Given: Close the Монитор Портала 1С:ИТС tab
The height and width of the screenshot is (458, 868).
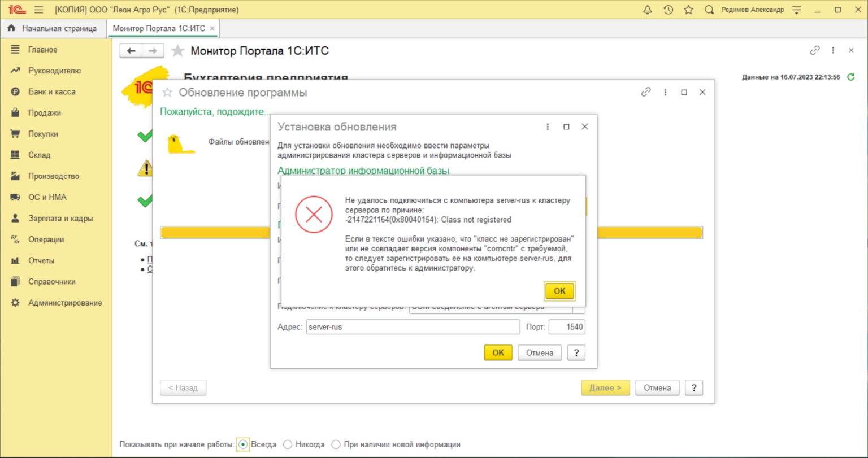Looking at the screenshot, I should pos(212,28).
